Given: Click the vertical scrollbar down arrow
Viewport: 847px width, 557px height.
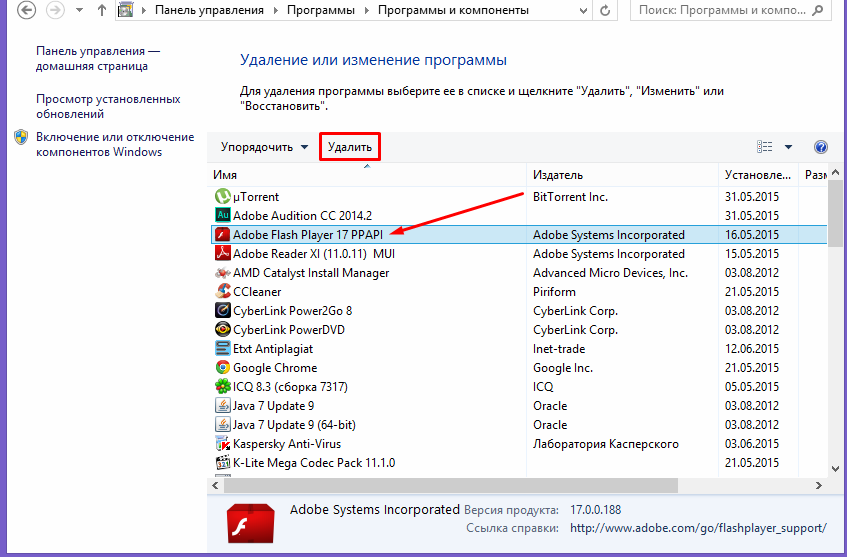Looking at the screenshot, I should [x=836, y=468].
